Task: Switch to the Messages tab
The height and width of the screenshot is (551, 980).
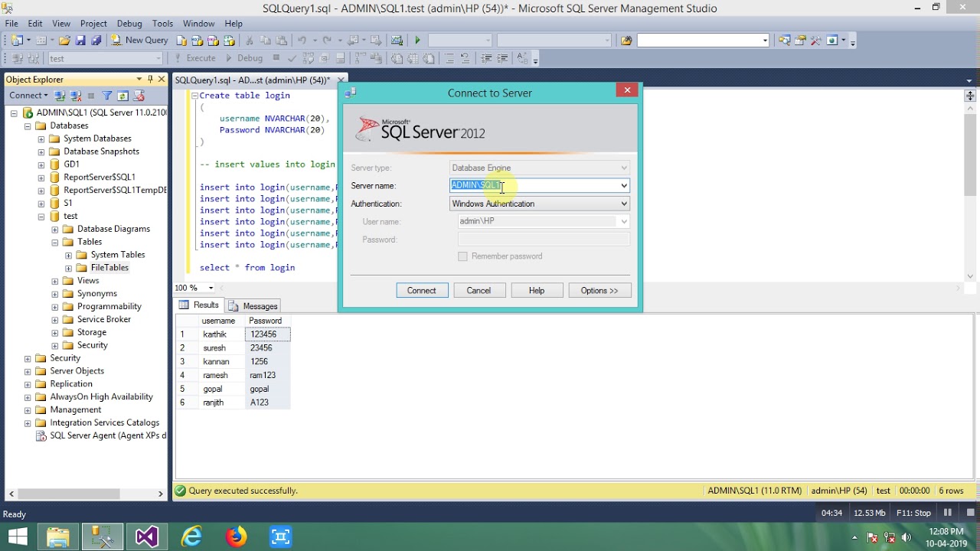Action: [253, 305]
